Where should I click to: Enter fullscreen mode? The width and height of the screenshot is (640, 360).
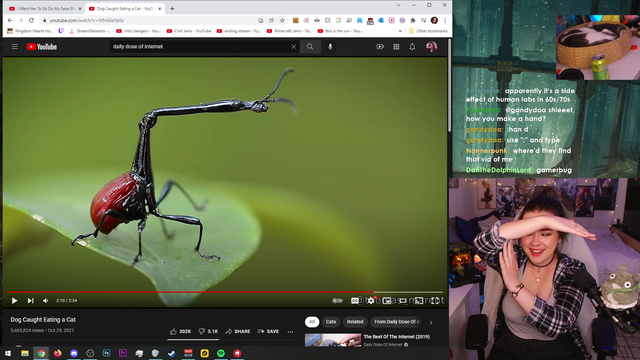[436, 300]
